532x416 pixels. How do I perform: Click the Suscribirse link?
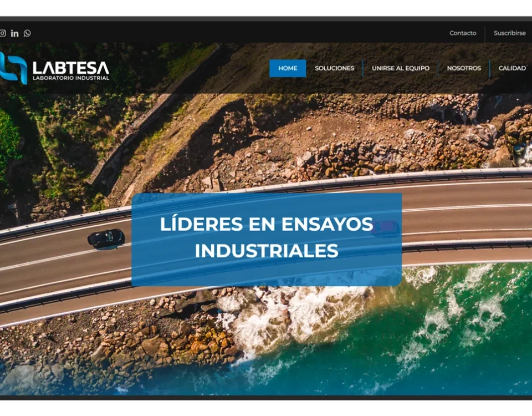pos(509,33)
